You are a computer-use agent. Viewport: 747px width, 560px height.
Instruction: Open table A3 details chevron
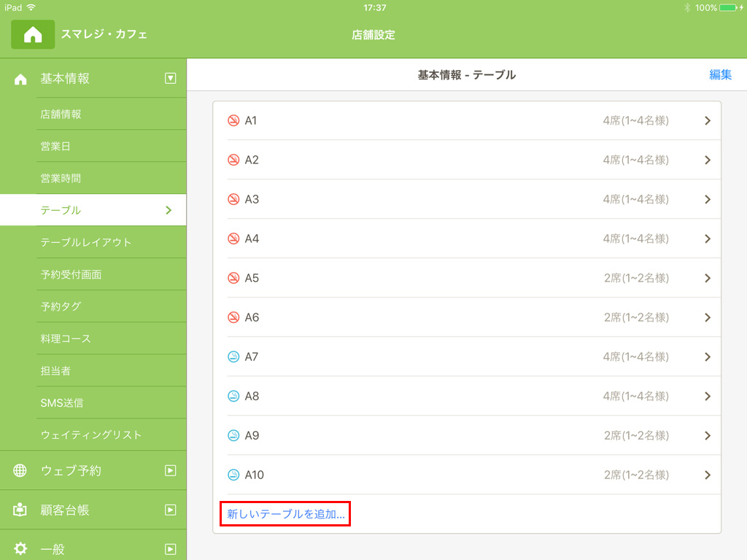pos(708,199)
